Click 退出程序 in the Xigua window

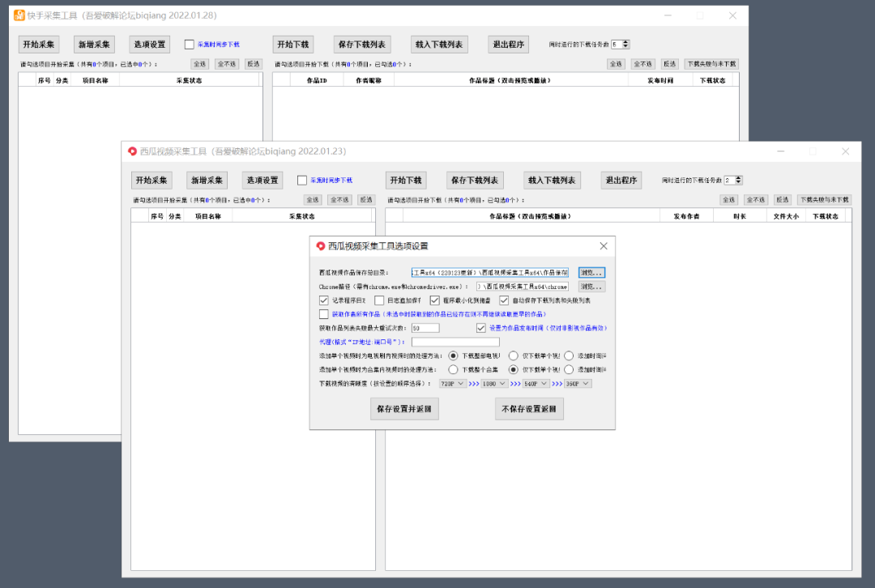tap(621, 180)
